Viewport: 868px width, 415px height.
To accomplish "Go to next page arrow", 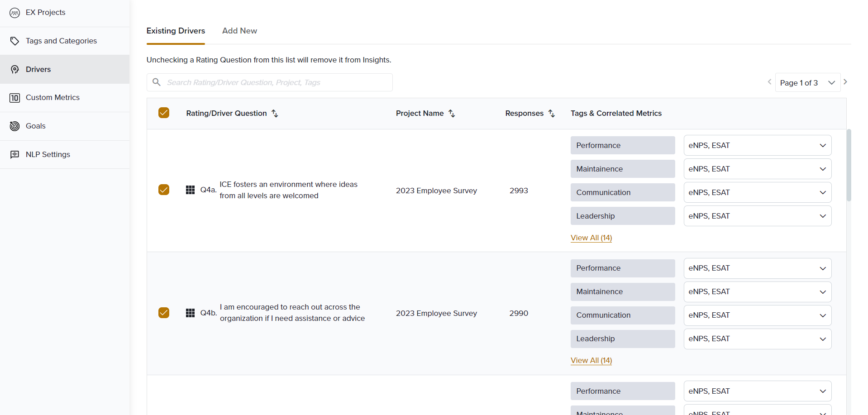I will pos(845,82).
